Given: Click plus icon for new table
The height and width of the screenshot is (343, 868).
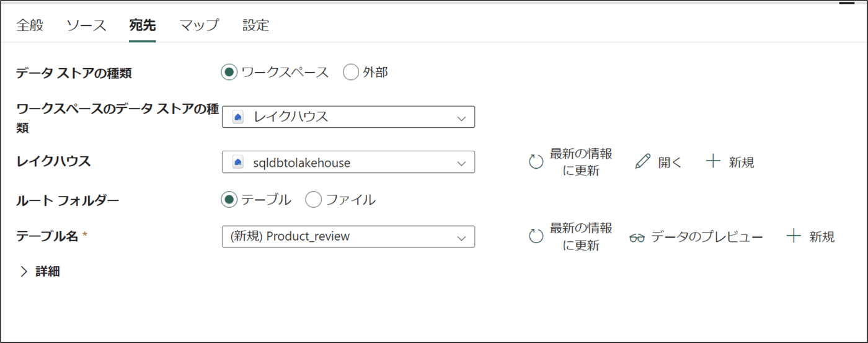Looking at the screenshot, I should (794, 236).
